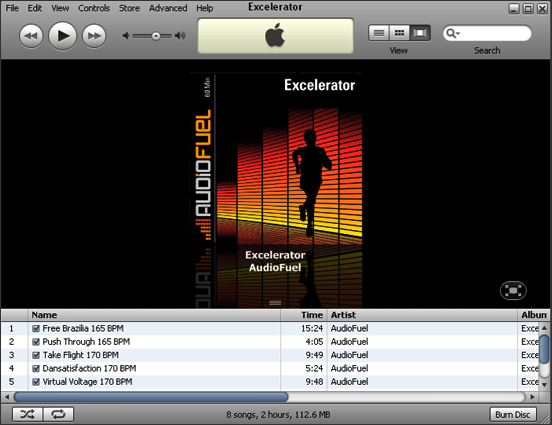Viewport: 552px width, 425px height.
Task: Click the 5:24 time cell
Action: point(314,369)
